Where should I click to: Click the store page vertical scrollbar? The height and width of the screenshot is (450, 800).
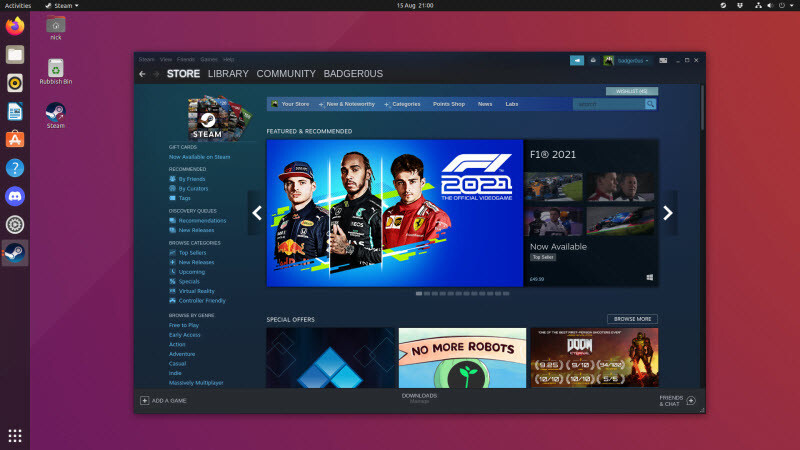pos(702,108)
